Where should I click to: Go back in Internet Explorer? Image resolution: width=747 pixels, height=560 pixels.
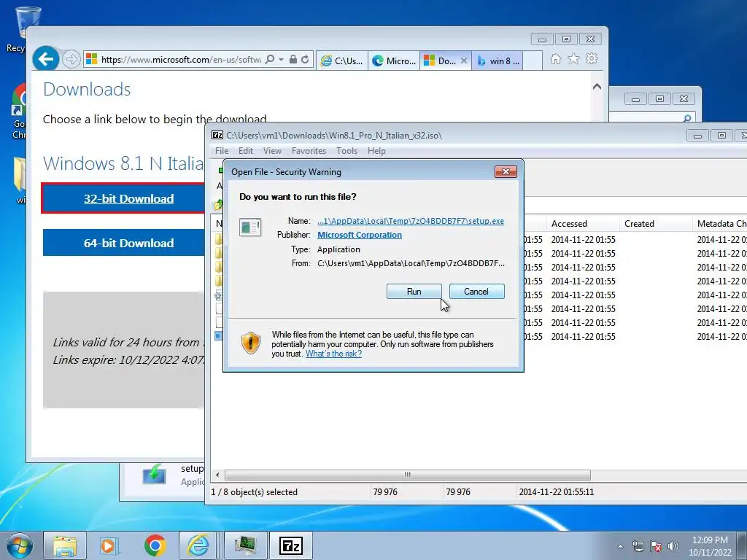(46, 59)
